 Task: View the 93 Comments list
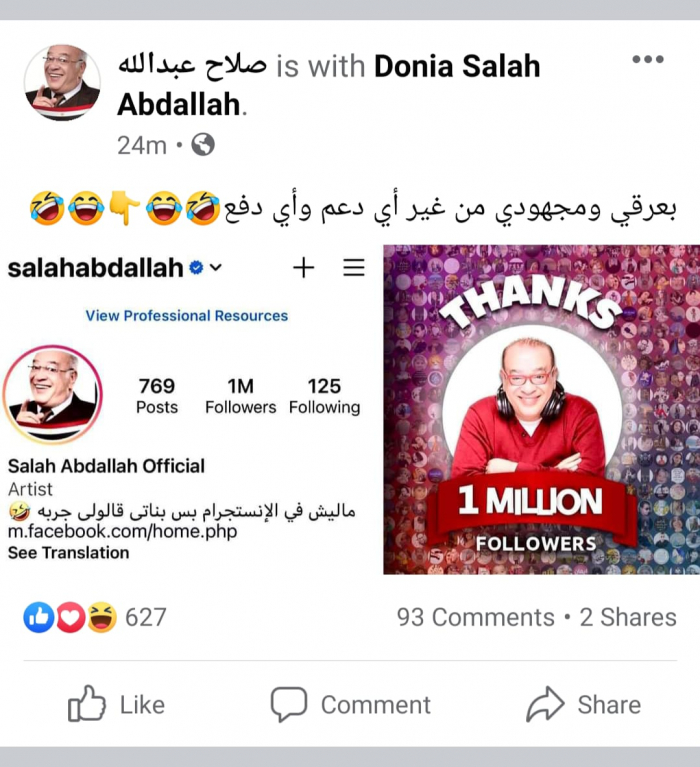(x=475, y=617)
